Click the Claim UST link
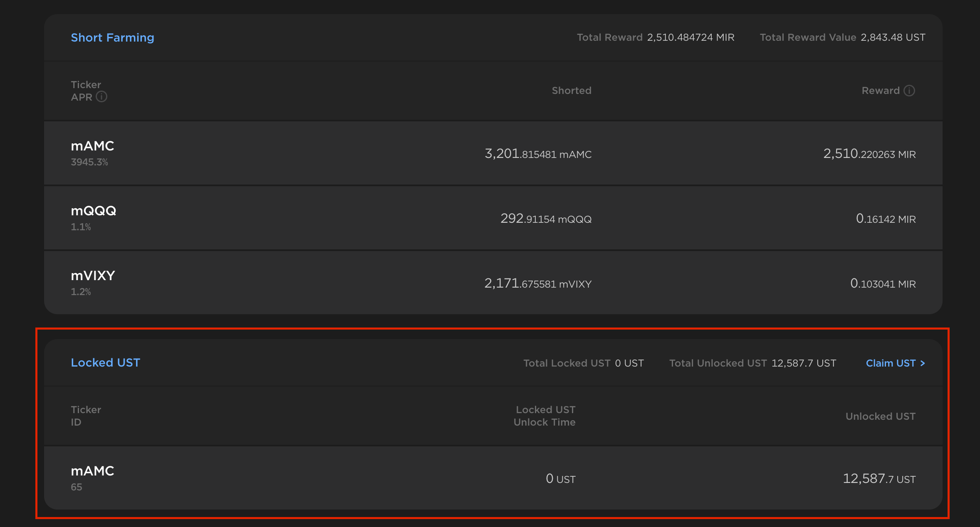This screenshot has width=980, height=527. coord(895,363)
